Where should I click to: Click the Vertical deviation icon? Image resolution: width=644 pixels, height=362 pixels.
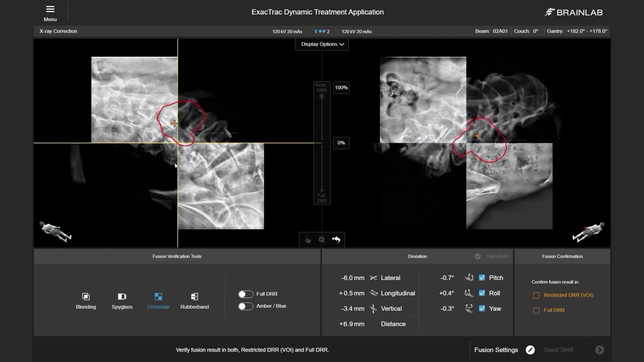click(373, 308)
